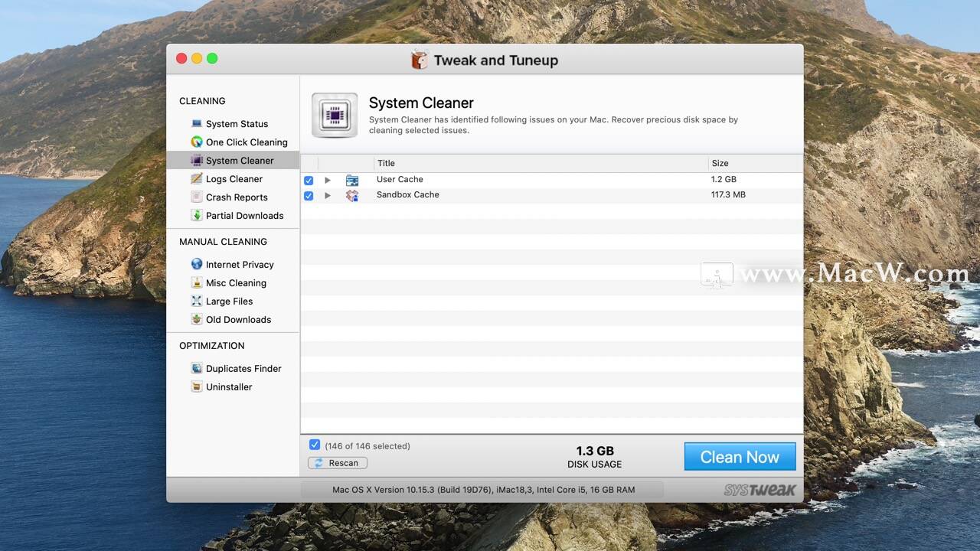The height and width of the screenshot is (551, 980).
Task: Select Logs Cleaner in sidebar
Action: [x=234, y=179]
